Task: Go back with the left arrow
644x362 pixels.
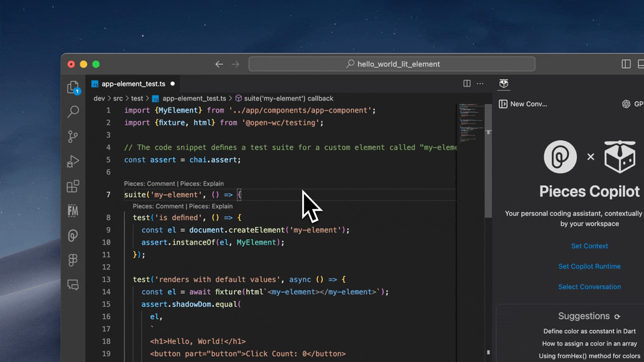Action: click(x=219, y=64)
